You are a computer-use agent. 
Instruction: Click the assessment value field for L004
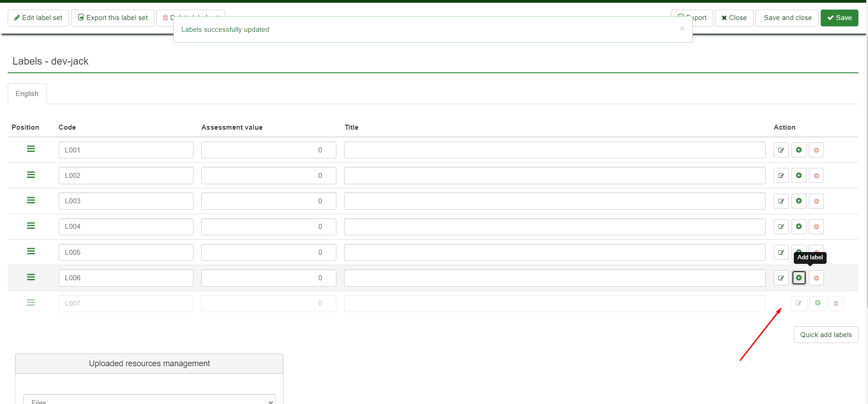(x=269, y=227)
